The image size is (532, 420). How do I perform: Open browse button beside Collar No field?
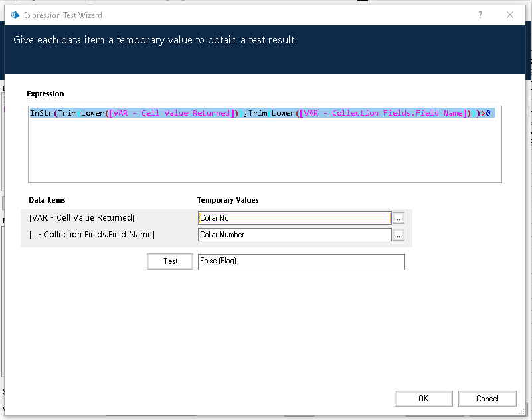click(399, 218)
